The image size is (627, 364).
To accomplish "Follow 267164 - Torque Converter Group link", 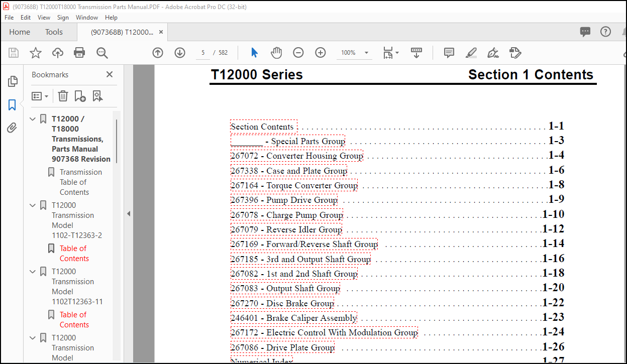I will (x=294, y=185).
